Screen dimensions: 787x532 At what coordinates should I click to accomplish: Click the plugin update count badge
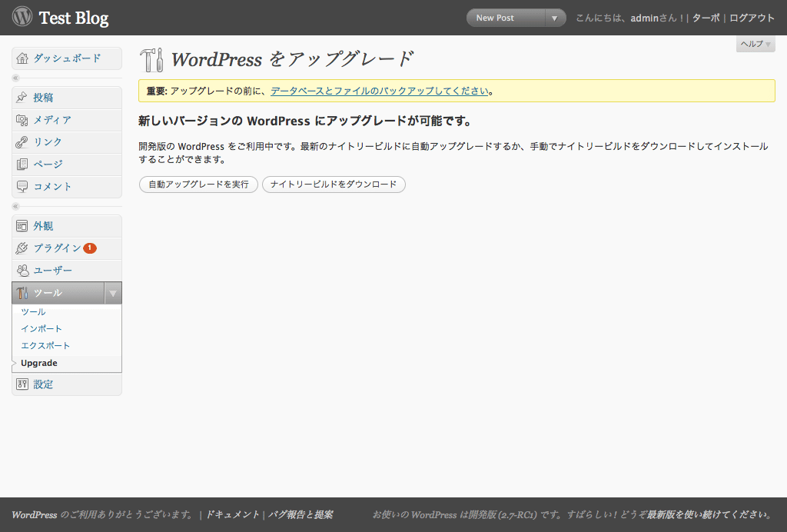click(x=90, y=248)
